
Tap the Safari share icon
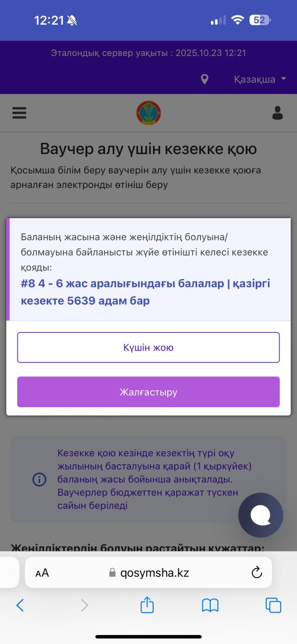(x=148, y=605)
